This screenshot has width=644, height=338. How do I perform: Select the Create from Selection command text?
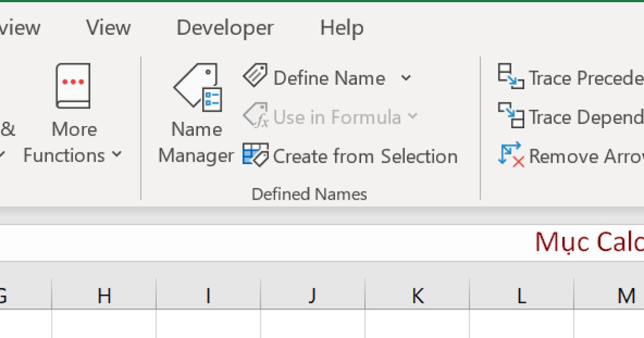click(365, 156)
